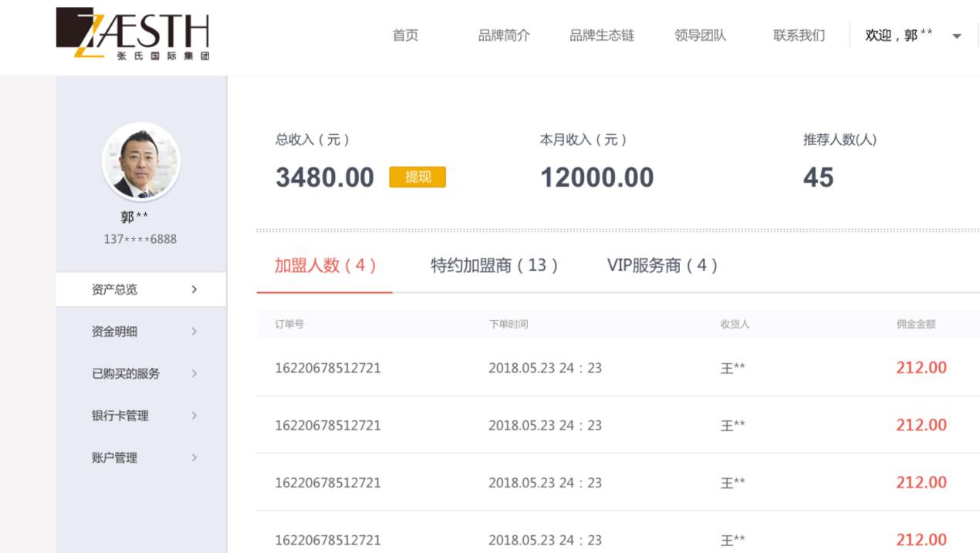This screenshot has height=553, width=980.
Task: Expand the 资金明细 sidebar arrow
Action: point(194,332)
